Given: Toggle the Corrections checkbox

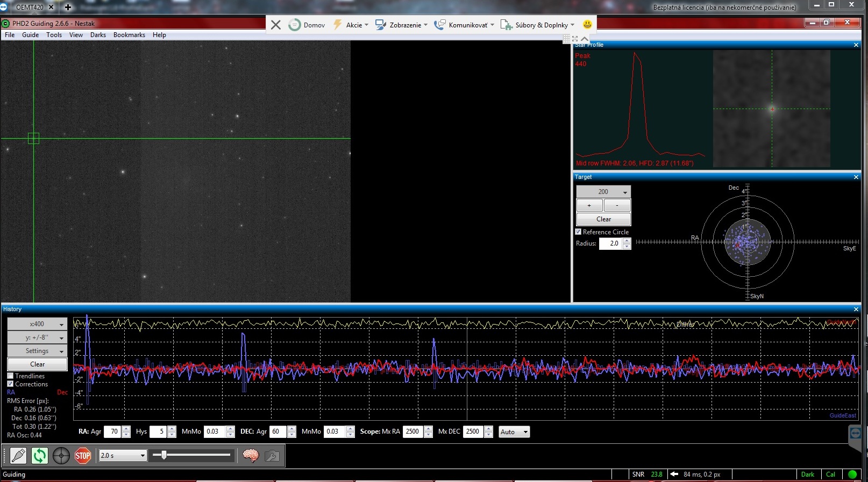Looking at the screenshot, I should (x=10, y=384).
